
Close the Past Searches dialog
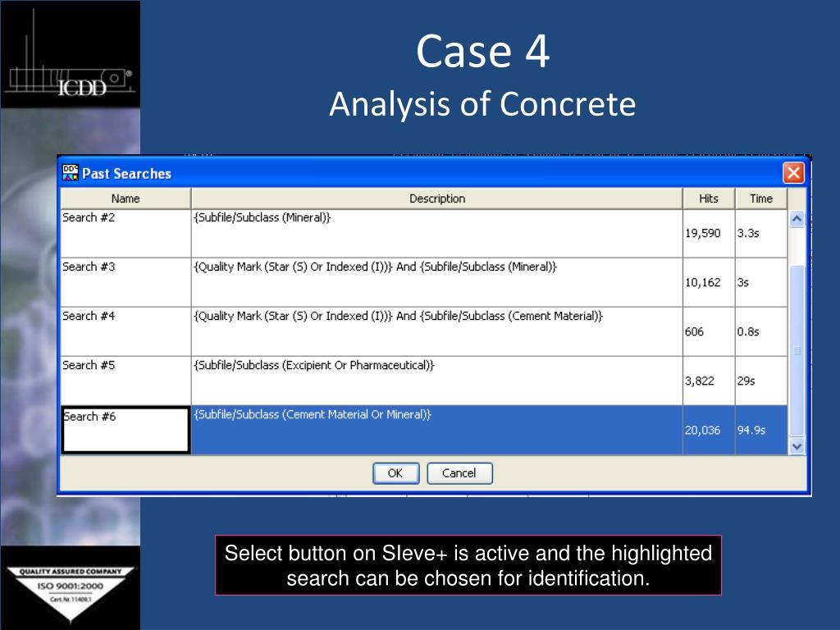(793, 173)
